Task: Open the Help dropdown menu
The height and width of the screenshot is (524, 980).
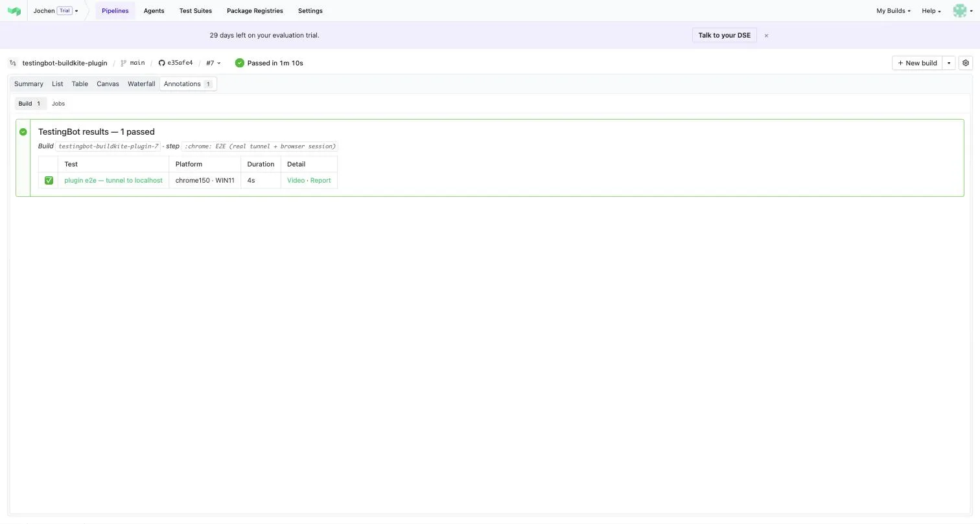Action: pos(931,11)
